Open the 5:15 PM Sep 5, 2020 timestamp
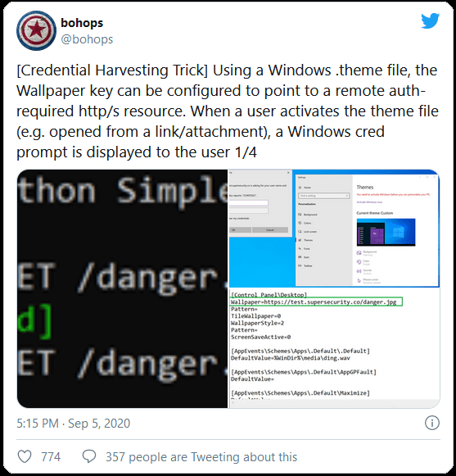456x476 pixels. tap(73, 424)
